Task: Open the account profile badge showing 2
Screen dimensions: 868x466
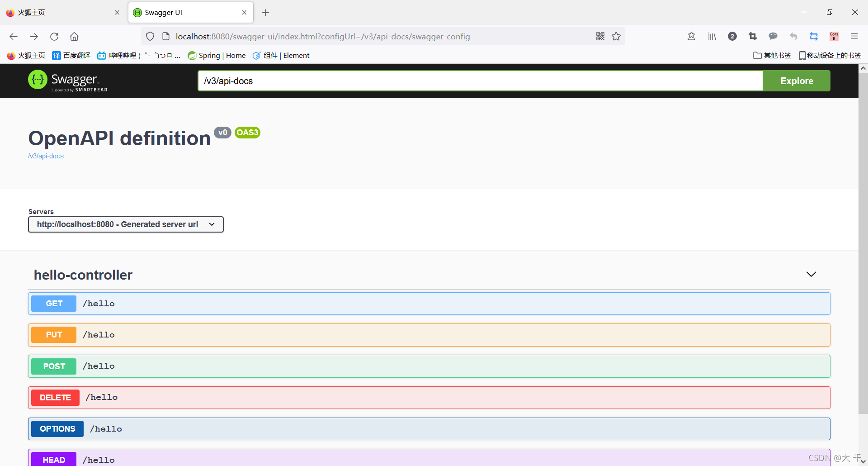Action: [x=732, y=36]
